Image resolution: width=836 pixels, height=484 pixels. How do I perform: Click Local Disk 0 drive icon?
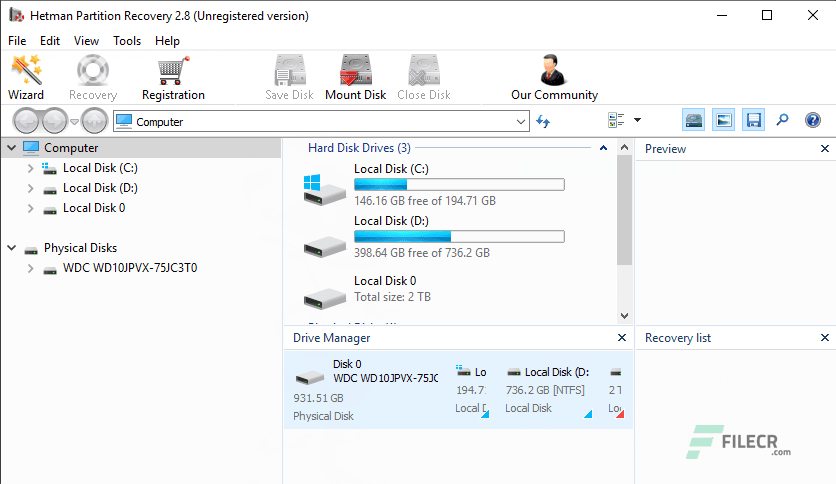tap(324, 298)
